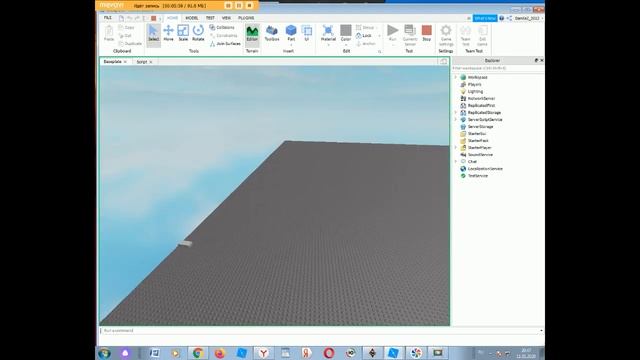
Task: Click the Group button in Edit section
Action: pyautogui.click(x=365, y=27)
